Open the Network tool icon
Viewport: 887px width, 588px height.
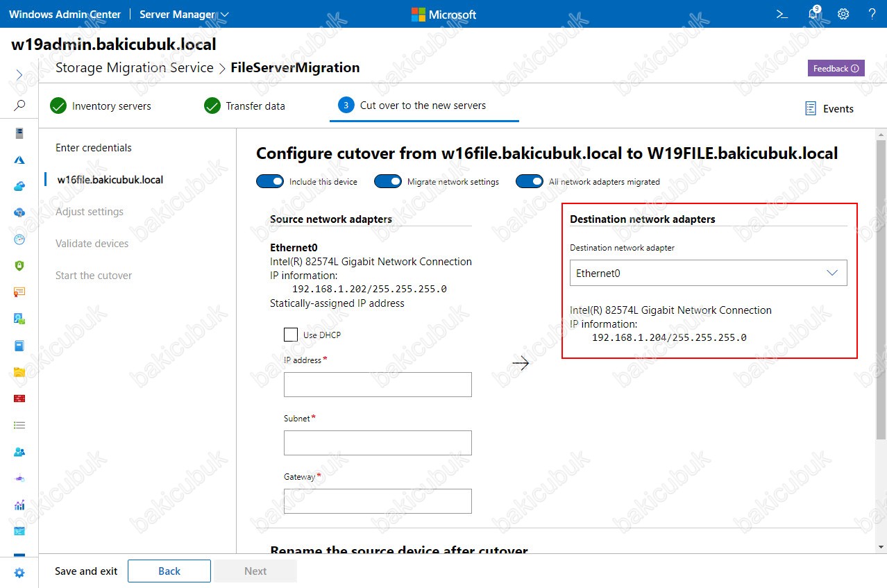tap(19, 478)
